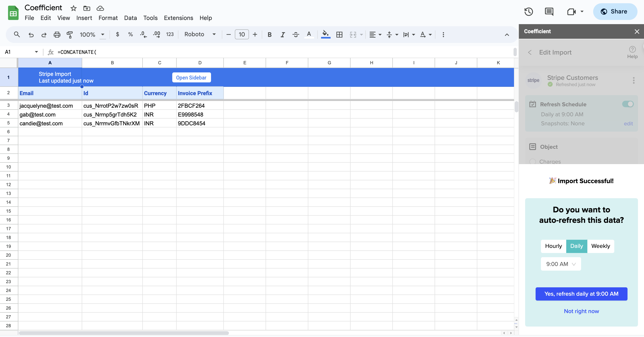Open the Insert menu

coord(84,18)
